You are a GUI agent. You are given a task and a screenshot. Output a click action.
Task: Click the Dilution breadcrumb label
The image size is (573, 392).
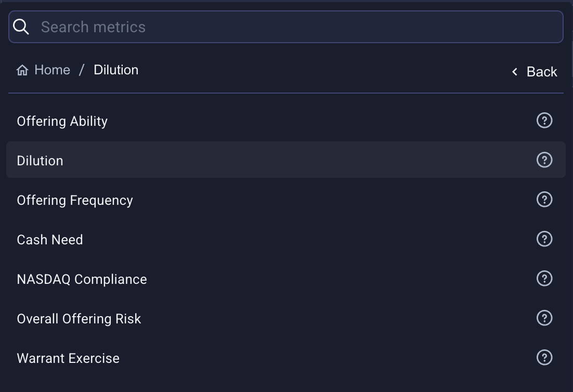pos(116,70)
